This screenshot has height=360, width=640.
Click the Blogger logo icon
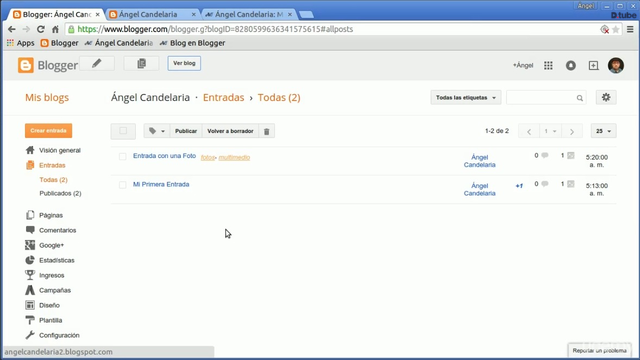point(26,65)
